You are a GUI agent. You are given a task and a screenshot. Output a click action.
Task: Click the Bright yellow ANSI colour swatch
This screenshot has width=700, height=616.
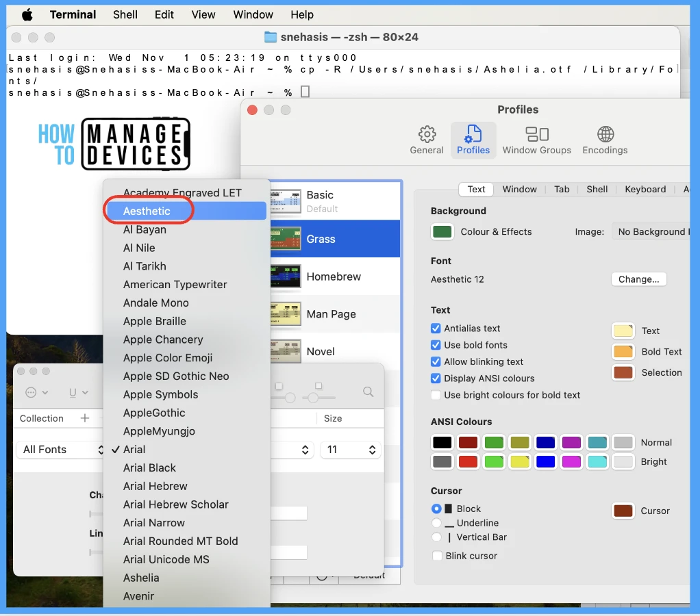tap(520, 462)
